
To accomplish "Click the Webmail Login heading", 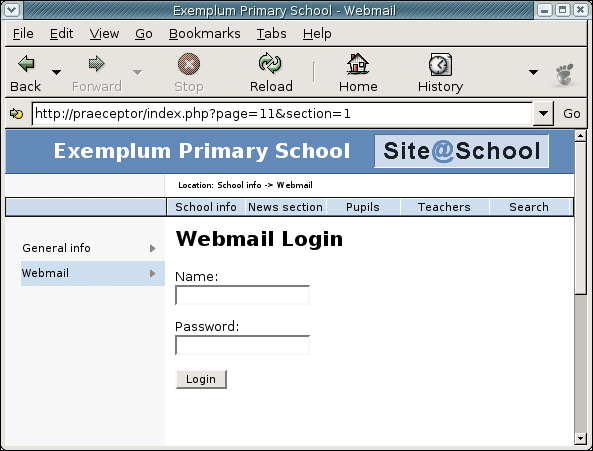I will 259,239.
